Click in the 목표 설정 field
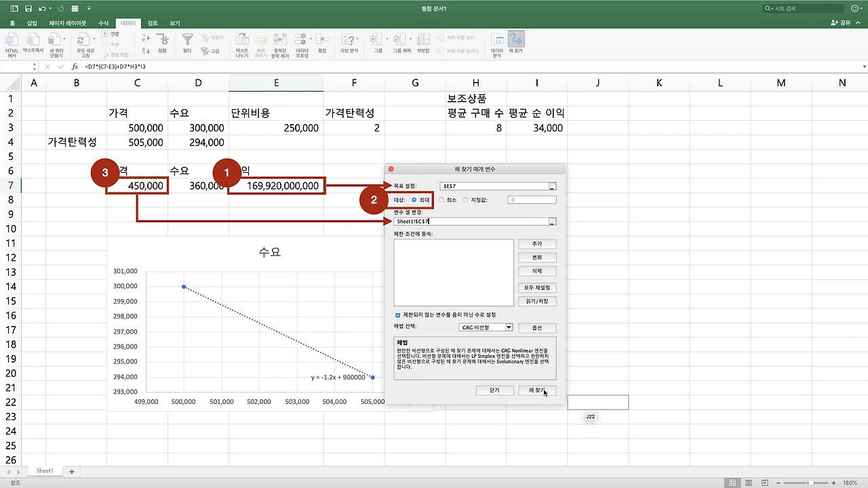The height and width of the screenshot is (488, 868). [493, 186]
